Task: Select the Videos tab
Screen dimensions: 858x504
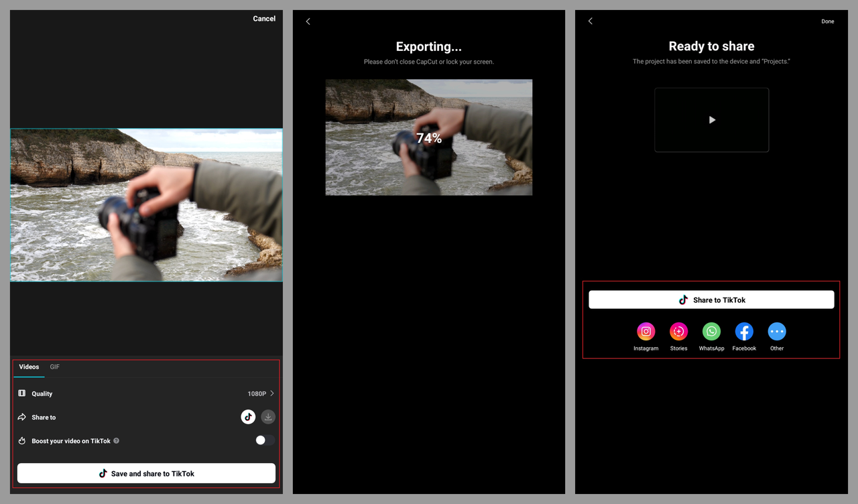Action: (29, 367)
